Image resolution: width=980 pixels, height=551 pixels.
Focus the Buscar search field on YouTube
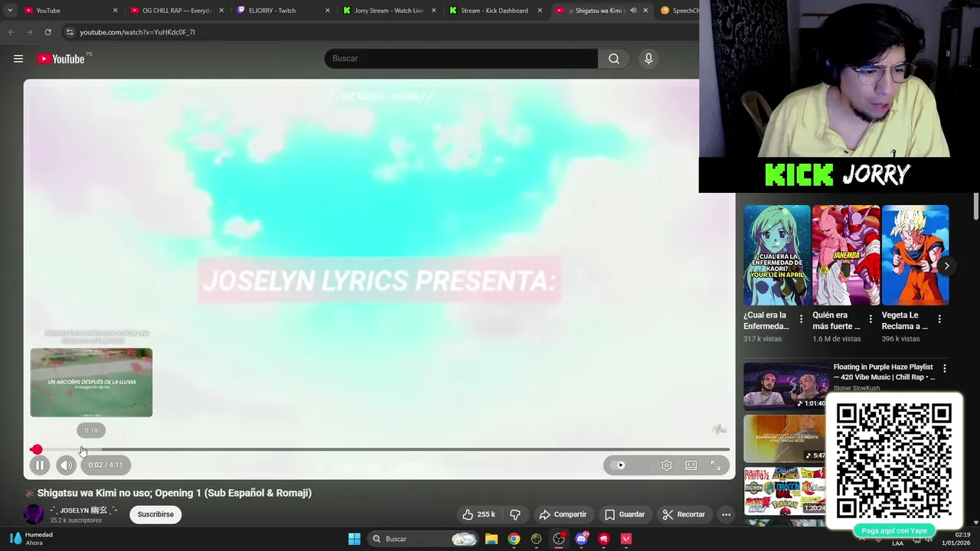pyautogui.click(x=461, y=59)
